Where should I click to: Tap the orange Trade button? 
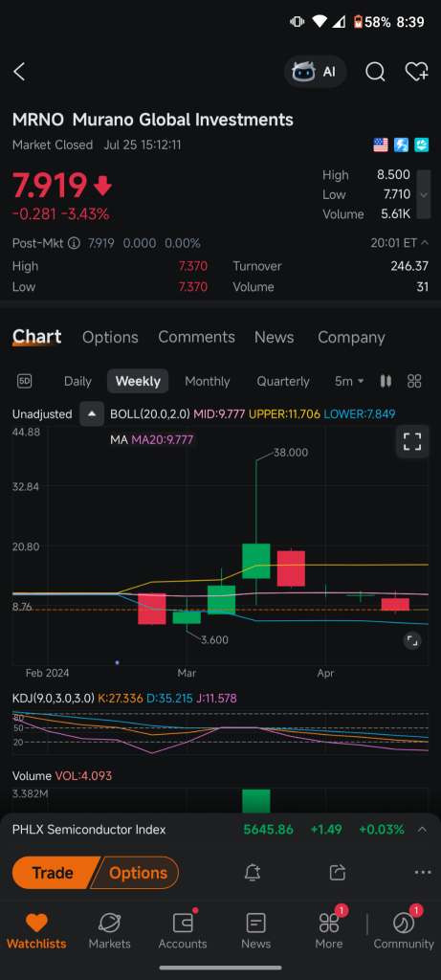(54, 873)
